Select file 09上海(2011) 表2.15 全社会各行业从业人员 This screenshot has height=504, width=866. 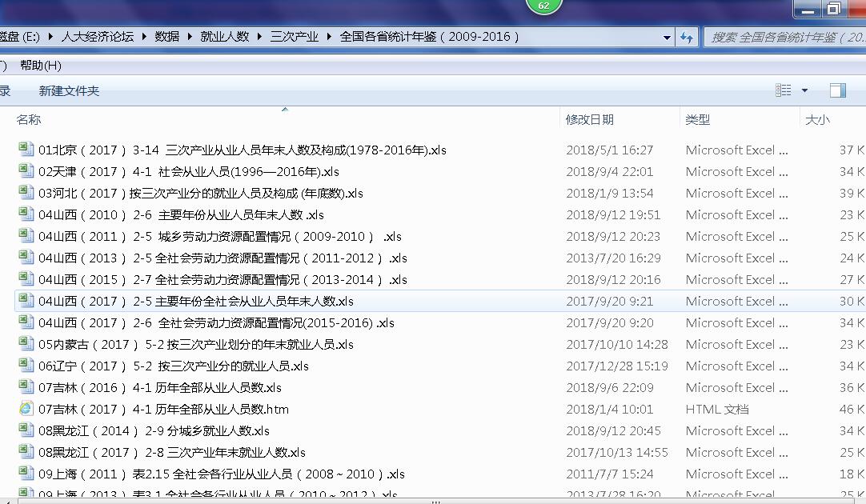pos(222,474)
